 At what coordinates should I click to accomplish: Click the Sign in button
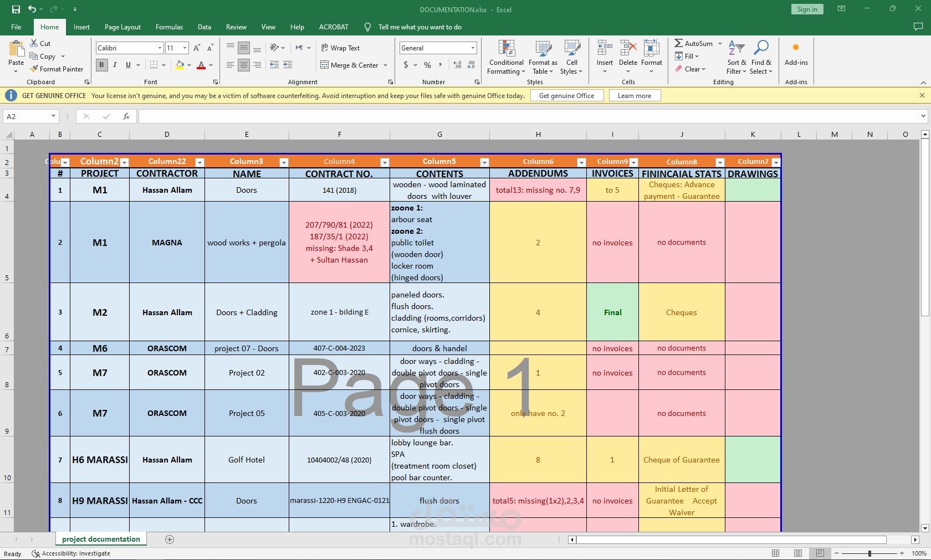(x=807, y=9)
